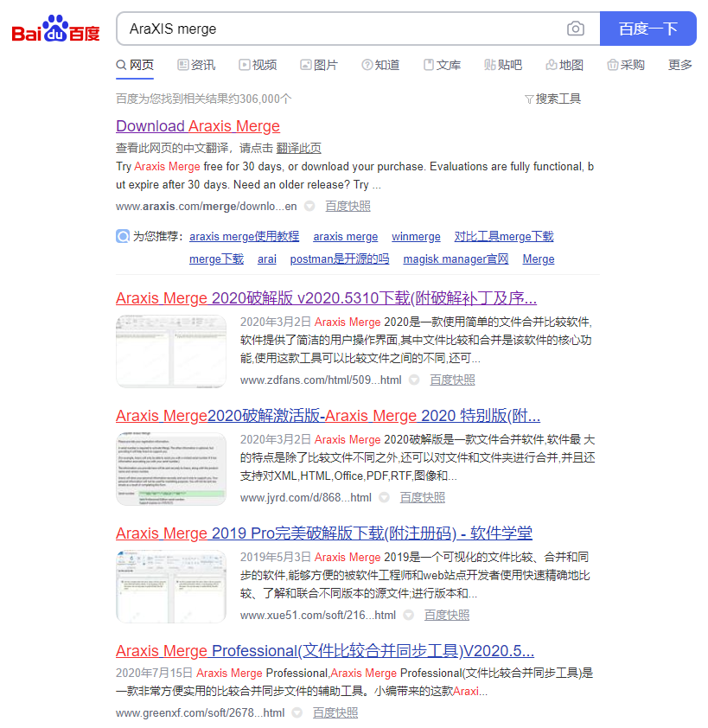The height and width of the screenshot is (728, 708).
Task: Click the 百度一下 search button
Action: [647, 29]
